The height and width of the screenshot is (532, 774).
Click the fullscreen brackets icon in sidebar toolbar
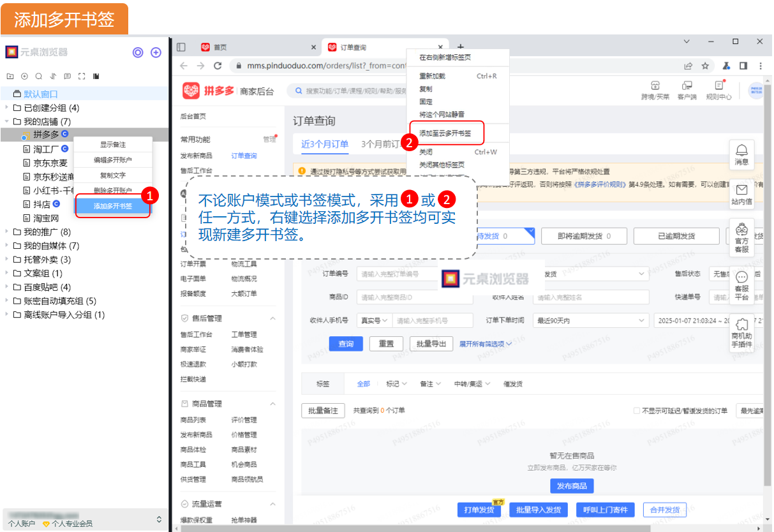pyautogui.click(x=81, y=77)
